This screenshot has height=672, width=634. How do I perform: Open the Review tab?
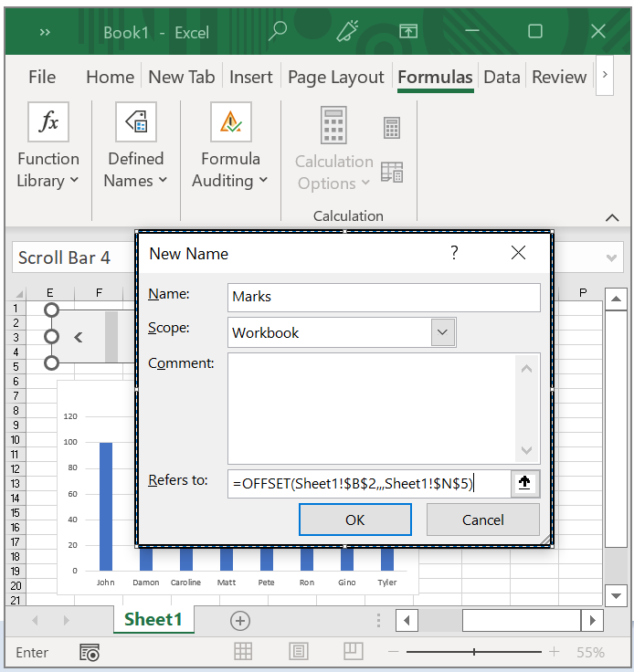(559, 77)
